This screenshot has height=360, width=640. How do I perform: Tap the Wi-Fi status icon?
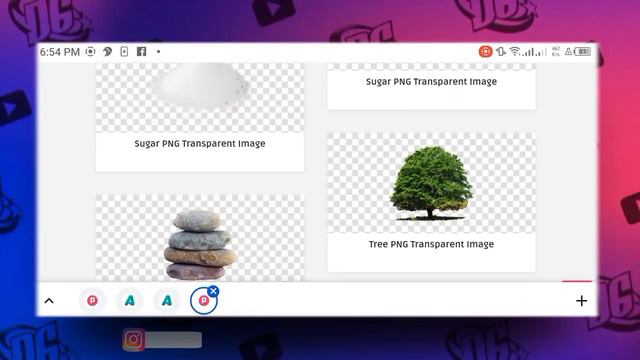[x=515, y=51]
